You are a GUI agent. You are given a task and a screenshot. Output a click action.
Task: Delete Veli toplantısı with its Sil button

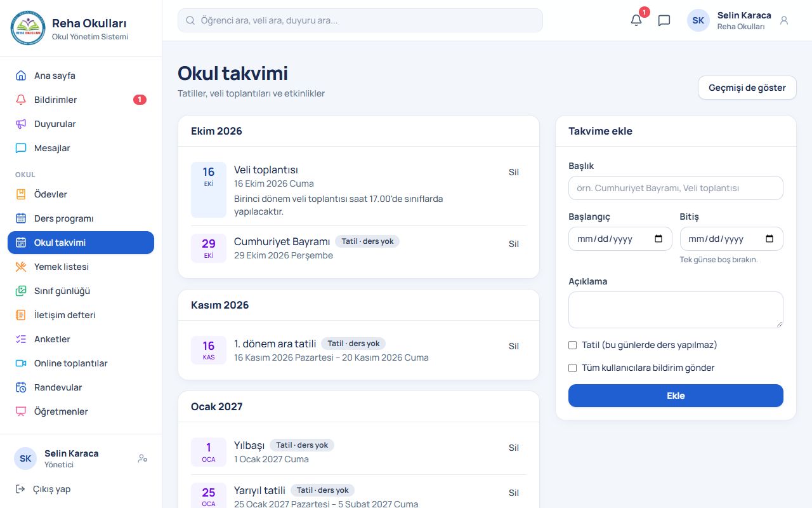(514, 172)
